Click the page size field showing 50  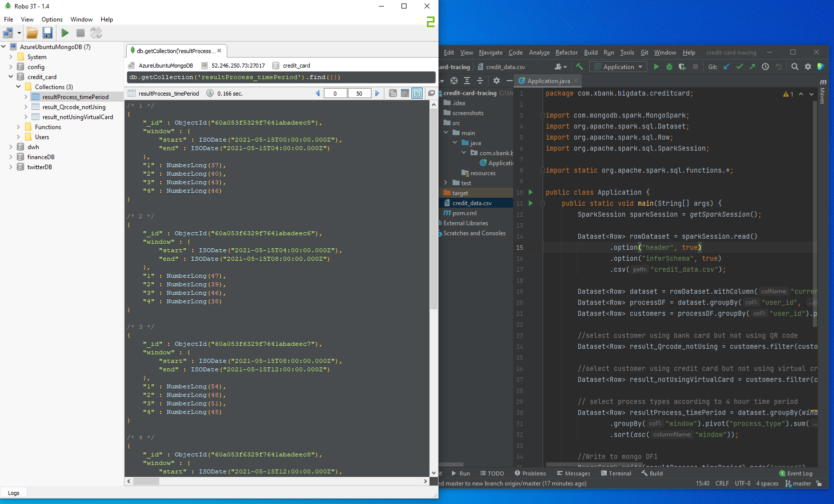coord(359,94)
